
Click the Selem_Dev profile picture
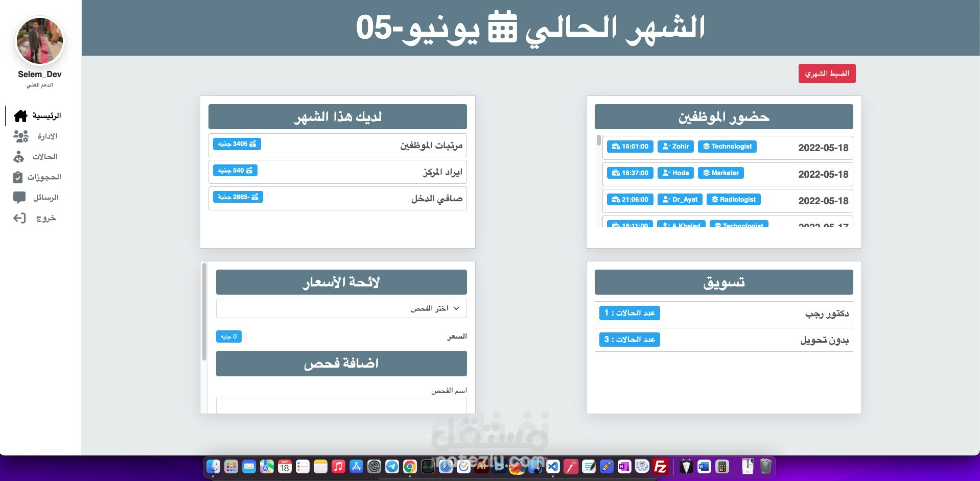pyautogui.click(x=39, y=41)
